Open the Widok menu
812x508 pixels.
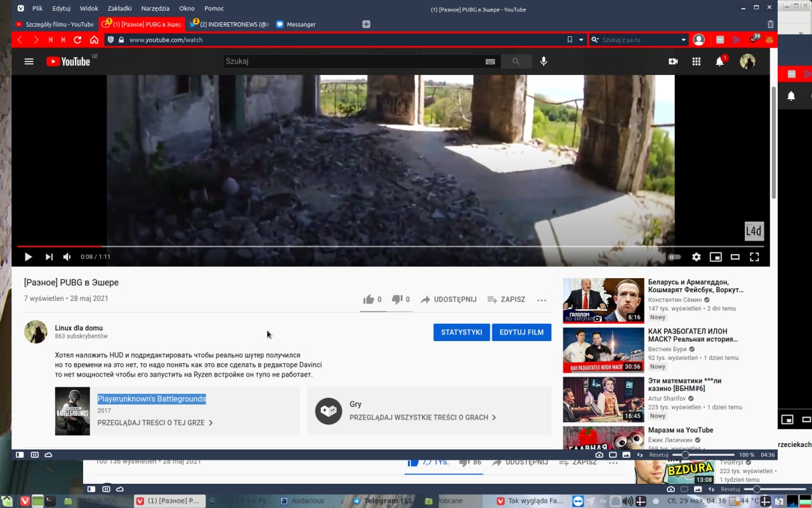[89, 9]
